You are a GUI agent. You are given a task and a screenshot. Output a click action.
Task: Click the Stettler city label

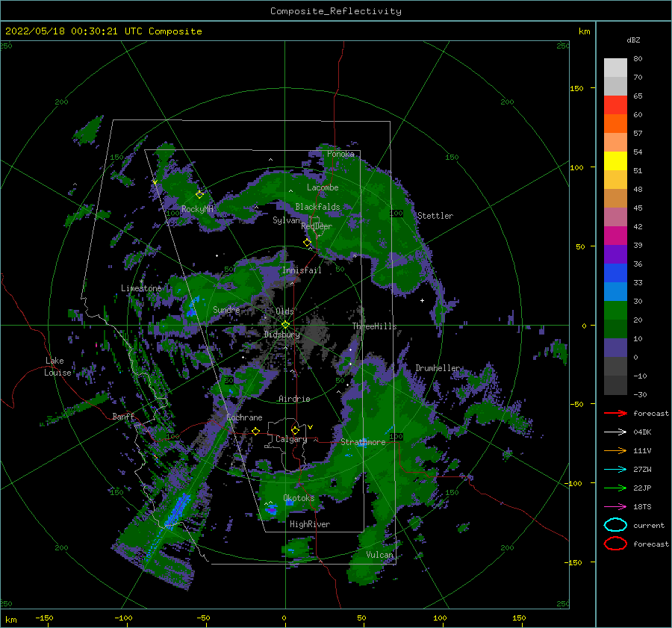coord(435,216)
